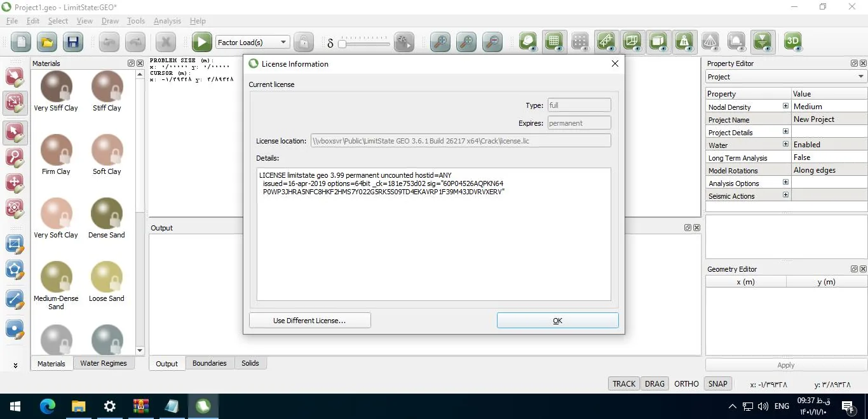Toggle TRACK mode in status bar

click(624, 383)
